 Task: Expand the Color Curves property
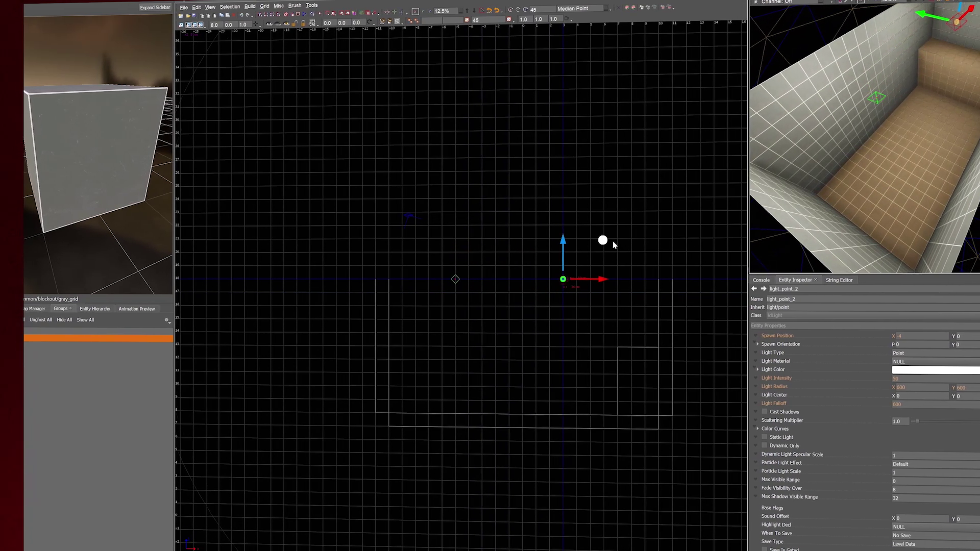tap(757, 429)
